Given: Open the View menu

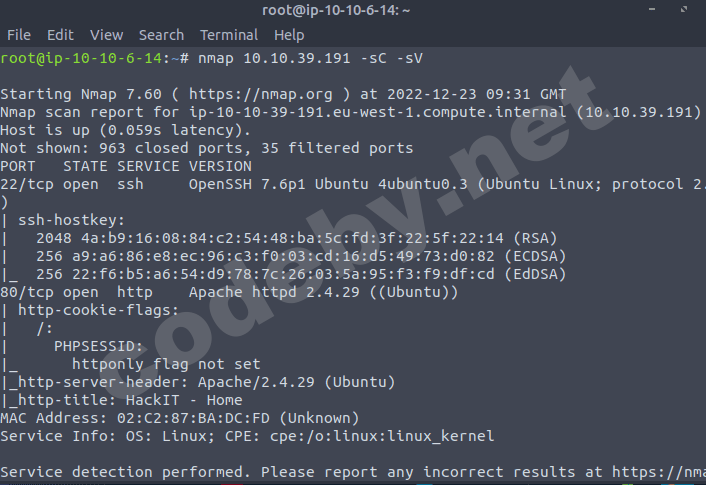Looking at the screenshot, I should pyautogui.click(x=107, y=35).
